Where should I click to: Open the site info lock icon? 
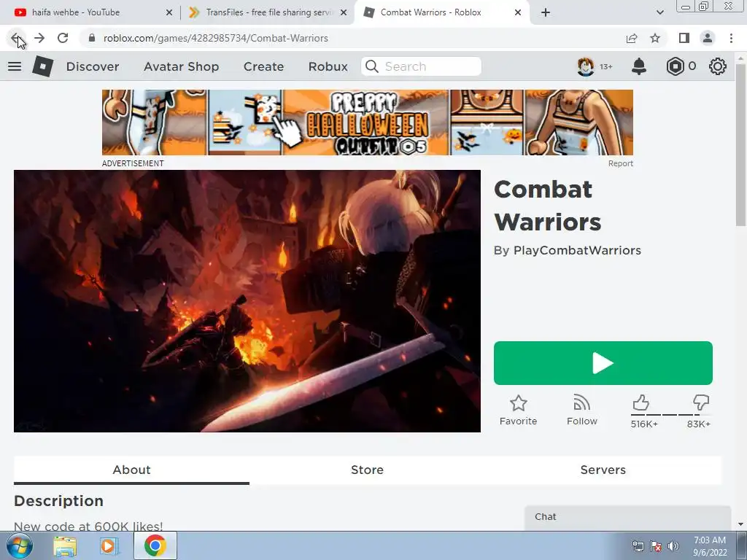pyautogui.click(x=92, y=38)
